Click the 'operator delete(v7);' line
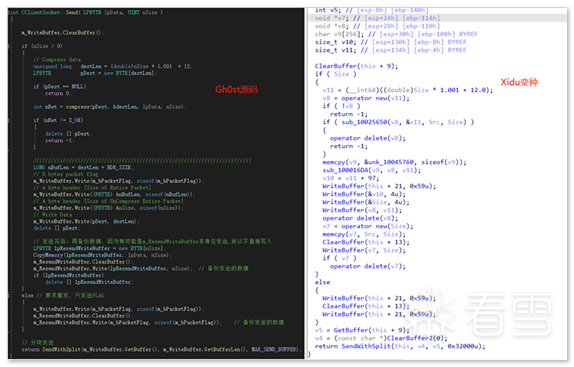 pyautogui.click(x=368, y=266)
